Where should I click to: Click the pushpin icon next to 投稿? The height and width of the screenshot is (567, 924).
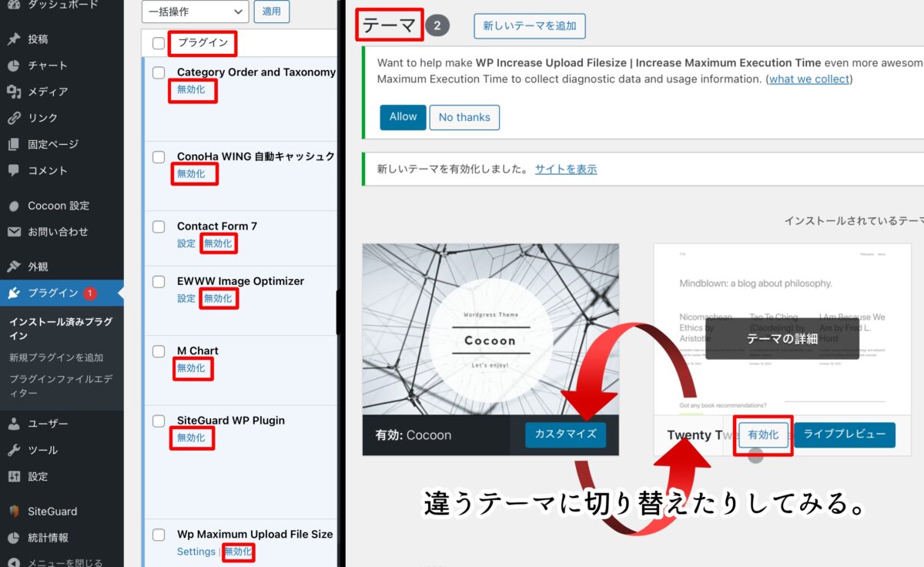click(x=14, y=39)
